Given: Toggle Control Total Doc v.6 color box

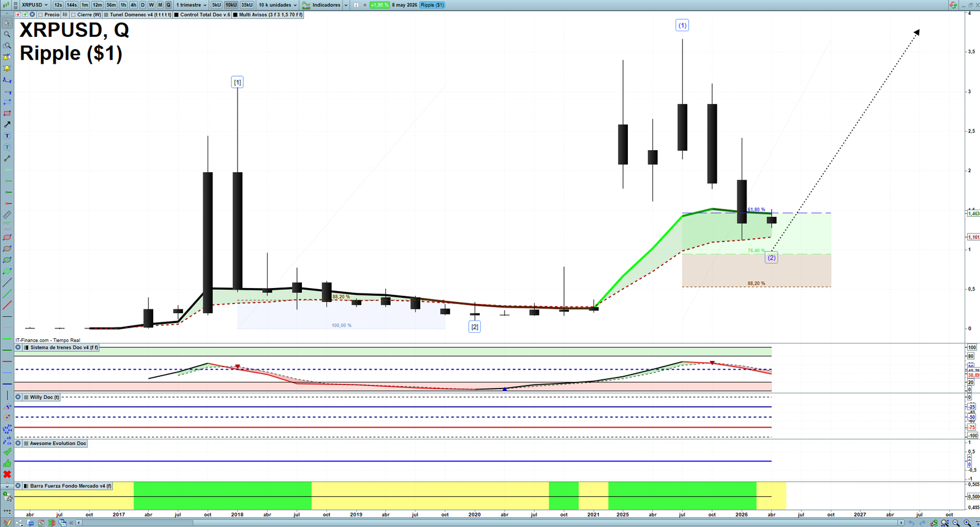Looking at the screenshot, I should 177,15.
